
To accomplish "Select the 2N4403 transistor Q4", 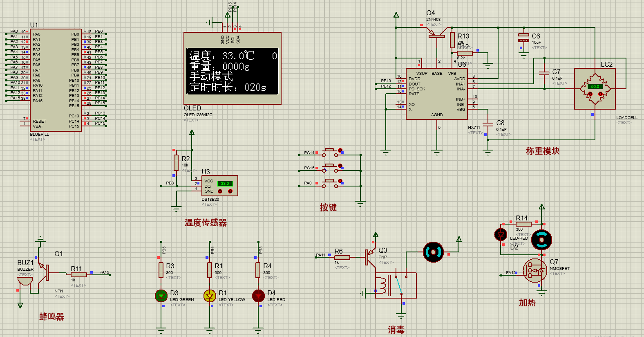I will click(437, 36).
